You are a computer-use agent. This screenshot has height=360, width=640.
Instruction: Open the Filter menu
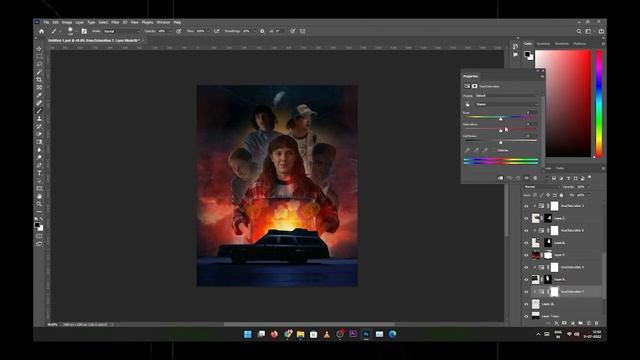[x=115, y=22]
